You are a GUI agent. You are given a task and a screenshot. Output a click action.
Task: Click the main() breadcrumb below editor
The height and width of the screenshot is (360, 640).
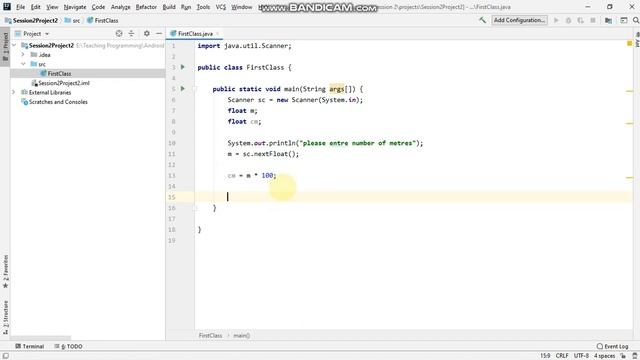tap(242, 336)
